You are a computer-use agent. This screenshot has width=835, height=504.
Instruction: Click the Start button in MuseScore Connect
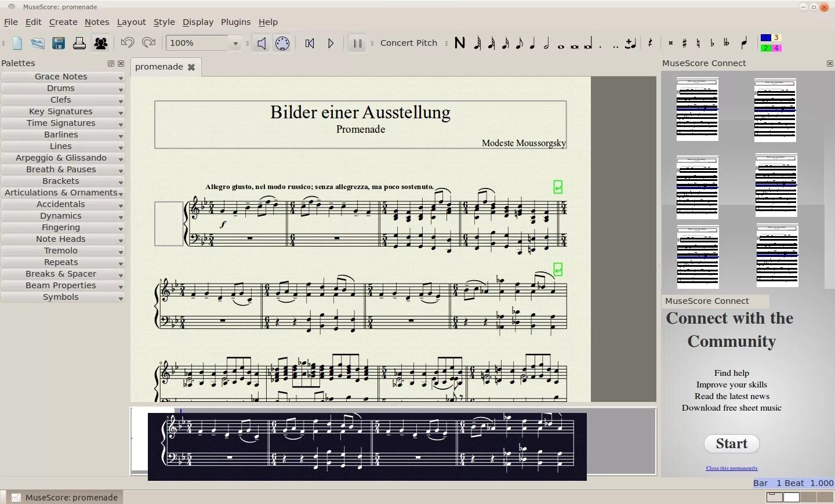[x=732, y=444]
